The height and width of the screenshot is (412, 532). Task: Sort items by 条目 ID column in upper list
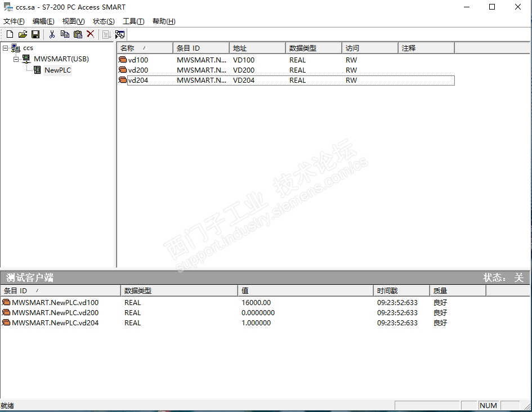pos(201,48)
